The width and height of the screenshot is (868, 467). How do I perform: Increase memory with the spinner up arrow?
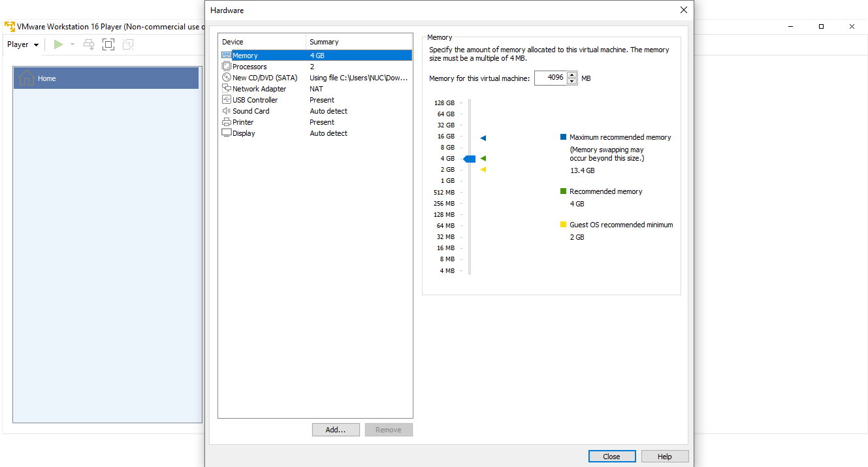point(572,75)
